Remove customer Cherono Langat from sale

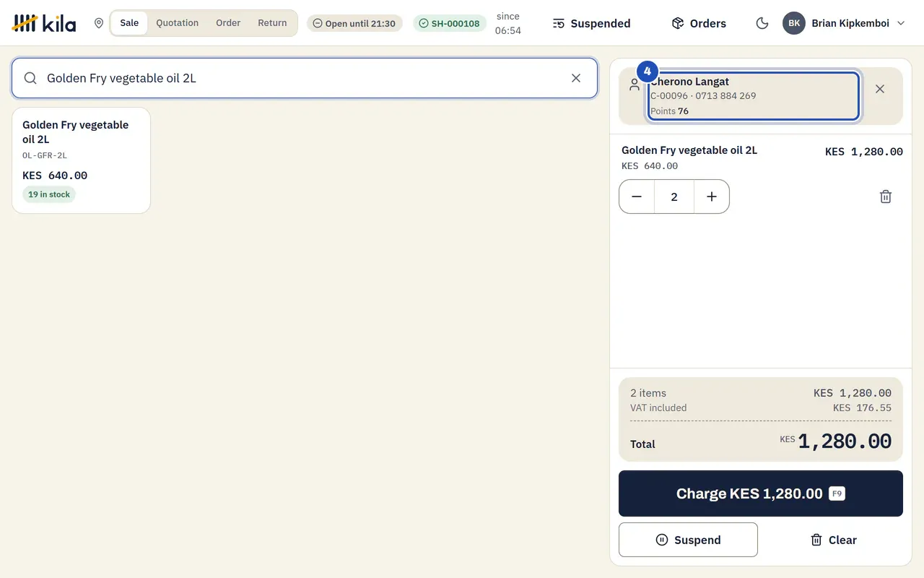coord(880,89)
